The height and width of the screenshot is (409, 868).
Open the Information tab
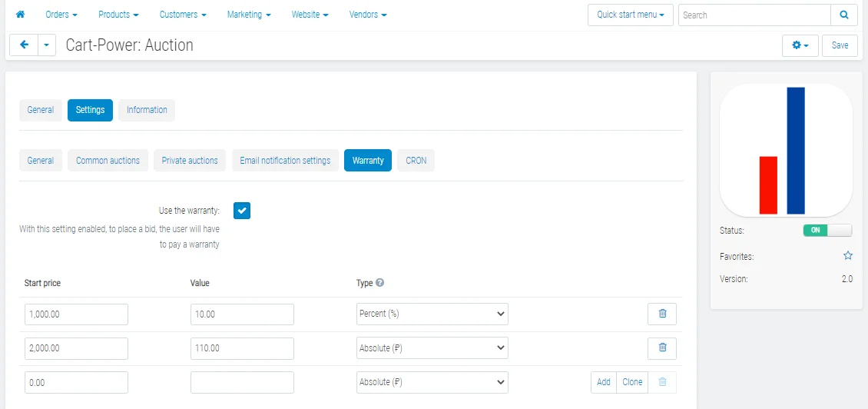click(147, 110)
